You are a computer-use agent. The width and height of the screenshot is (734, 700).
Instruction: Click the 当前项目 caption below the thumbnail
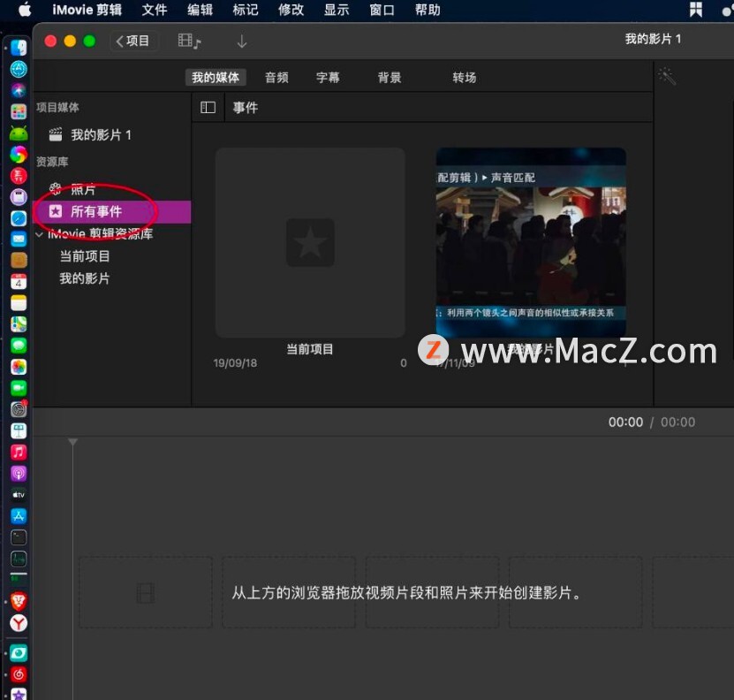[309, 349]
